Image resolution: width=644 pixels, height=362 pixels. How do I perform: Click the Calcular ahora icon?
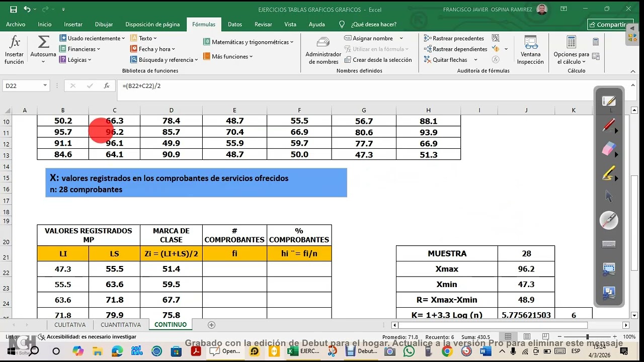(x=596, y=42)
